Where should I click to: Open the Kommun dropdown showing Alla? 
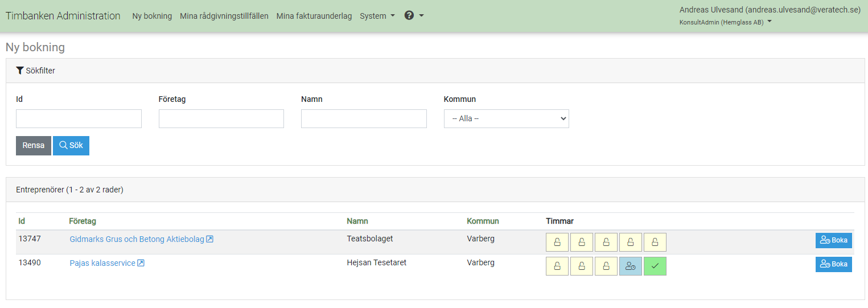point(506,118)
